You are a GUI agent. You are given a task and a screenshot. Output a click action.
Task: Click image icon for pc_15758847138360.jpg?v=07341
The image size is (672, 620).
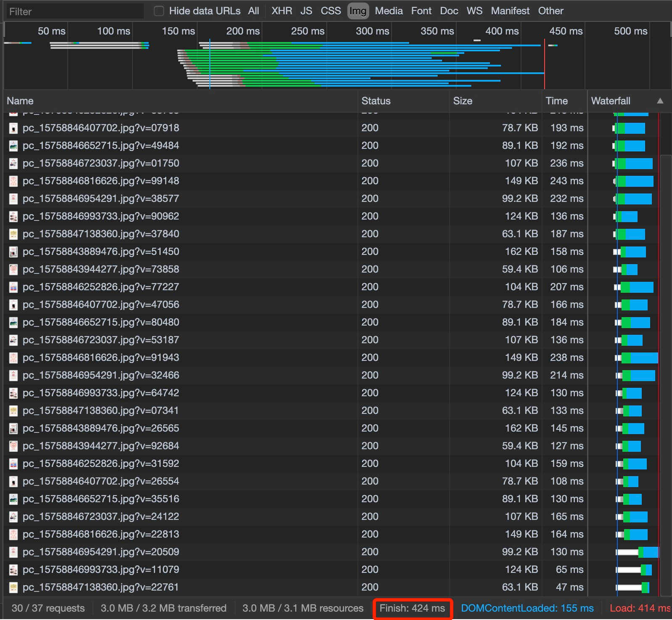pyautogui.click(x=13, y=411)
